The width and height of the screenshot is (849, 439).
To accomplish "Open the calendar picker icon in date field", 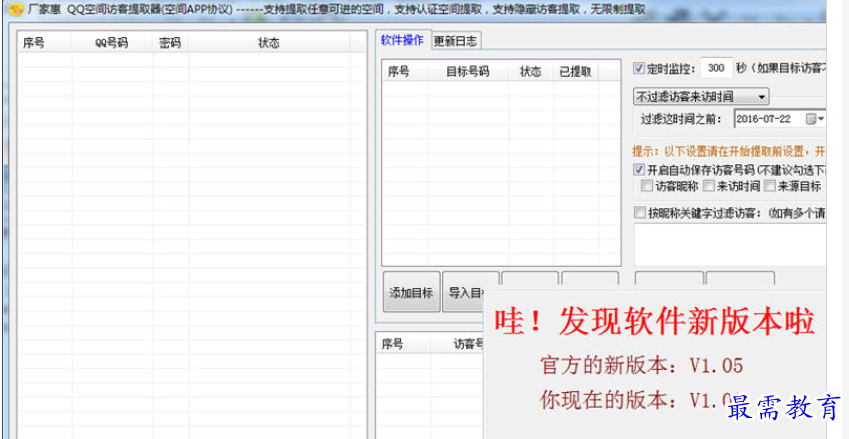I will click(811, 119).
